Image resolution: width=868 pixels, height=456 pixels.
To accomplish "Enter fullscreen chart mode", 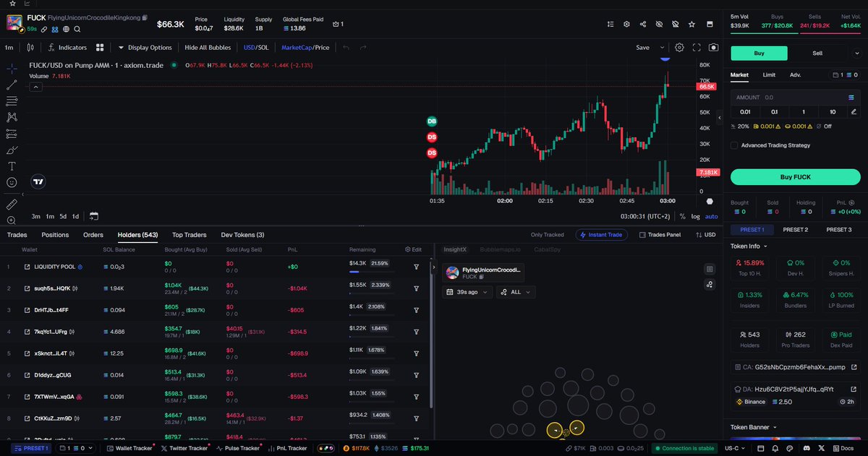I will point(697,48).
